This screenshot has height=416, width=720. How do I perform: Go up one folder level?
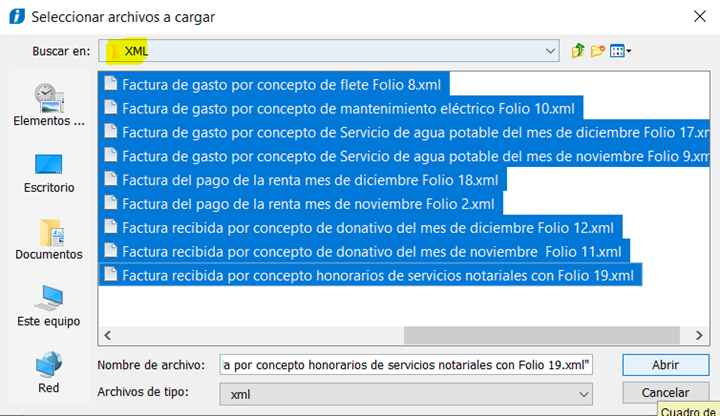pyautogui.click(x=578, y=51)
